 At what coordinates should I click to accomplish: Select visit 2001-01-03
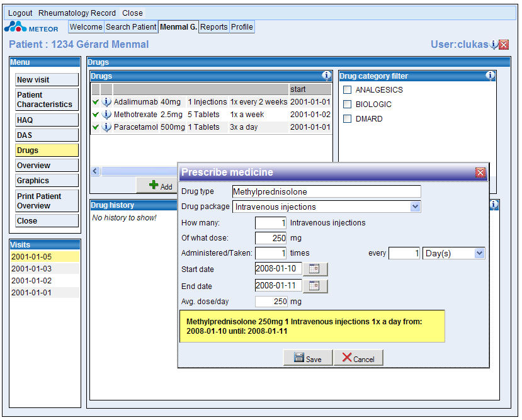[x=45, y=269]
